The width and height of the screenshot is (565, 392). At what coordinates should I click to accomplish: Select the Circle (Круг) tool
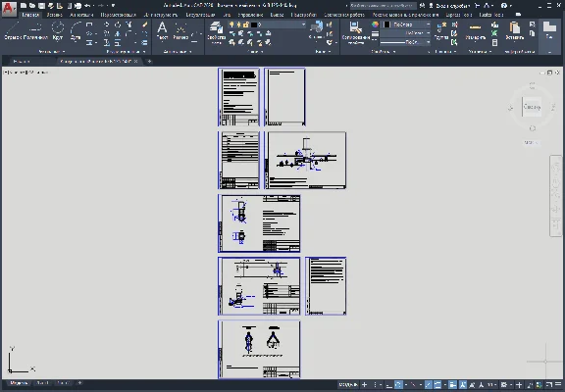point(58,30)
